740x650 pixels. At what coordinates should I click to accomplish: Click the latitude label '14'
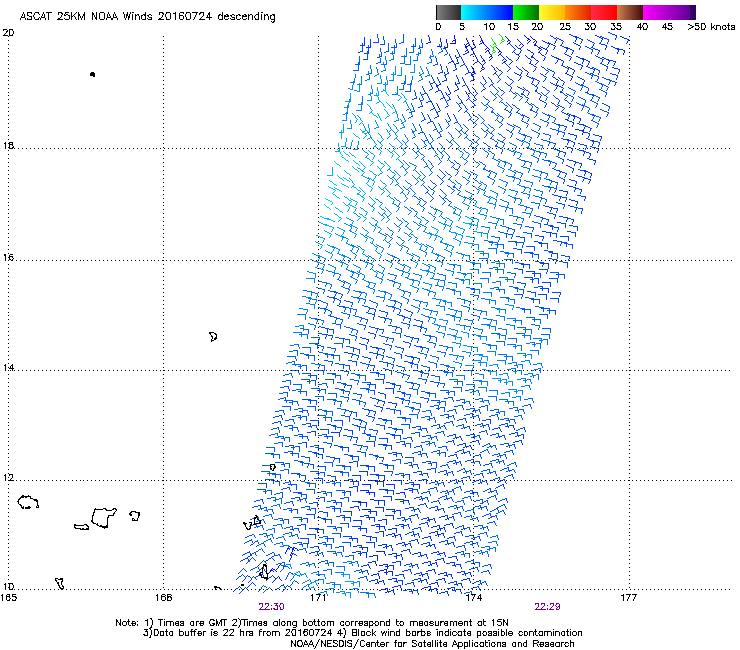pyautogui.click(x=8, y=367)
